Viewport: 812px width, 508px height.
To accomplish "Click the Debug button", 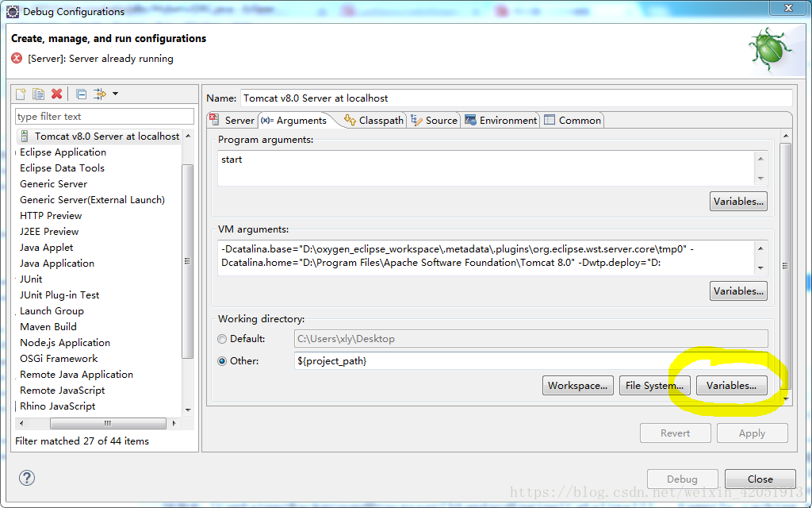I will pyautogui.click(x=683, y=479).
